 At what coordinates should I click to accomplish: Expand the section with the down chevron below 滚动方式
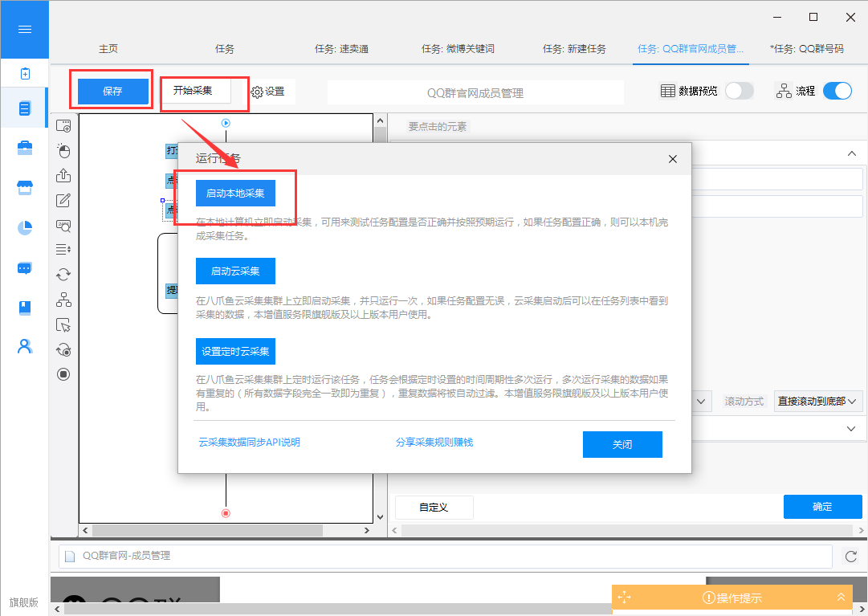click(x=851, y=429)
